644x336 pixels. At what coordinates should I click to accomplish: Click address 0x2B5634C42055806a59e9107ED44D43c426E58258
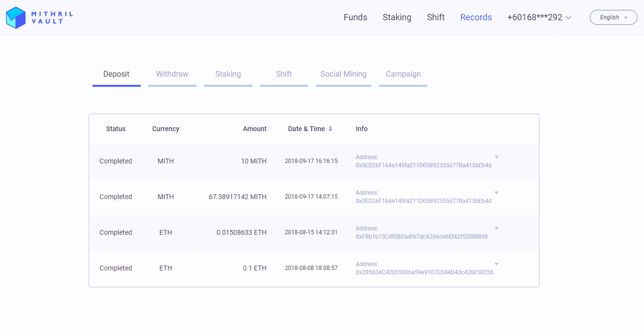[424, 272]
